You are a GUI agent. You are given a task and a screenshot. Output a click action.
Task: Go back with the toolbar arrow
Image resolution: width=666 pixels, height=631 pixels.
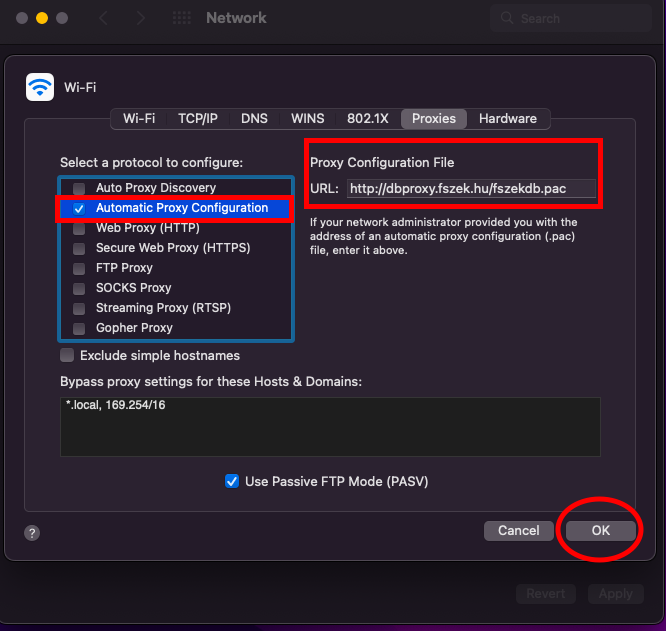pos(103,18)
